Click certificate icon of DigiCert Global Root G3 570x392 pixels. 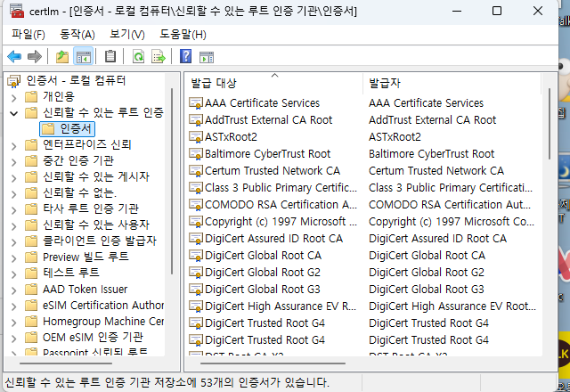point(196,290)
